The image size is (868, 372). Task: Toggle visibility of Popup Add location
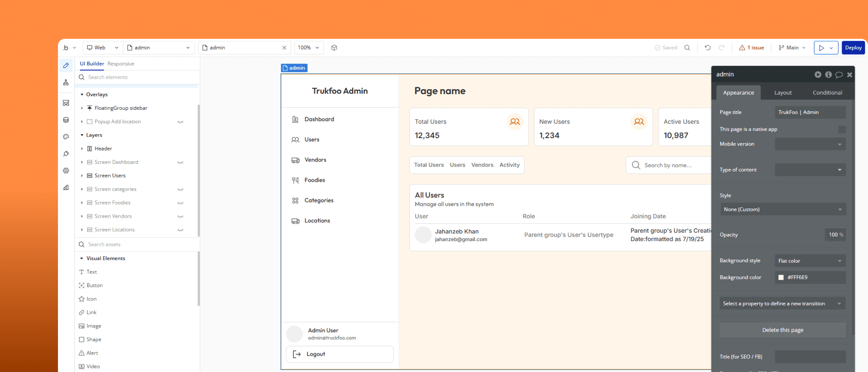(x=180, y=122)
